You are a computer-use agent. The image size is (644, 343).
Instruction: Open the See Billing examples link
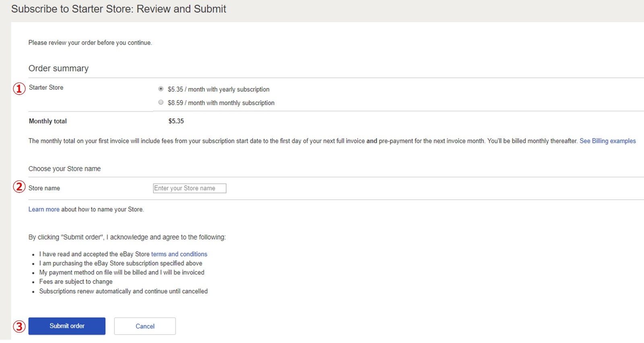click(x=607, y=141)
